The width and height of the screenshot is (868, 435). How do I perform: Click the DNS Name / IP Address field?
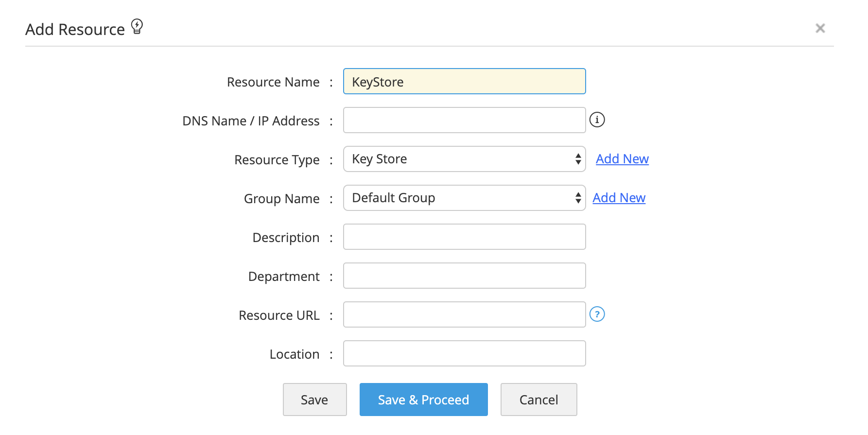(x=464, y=120)
